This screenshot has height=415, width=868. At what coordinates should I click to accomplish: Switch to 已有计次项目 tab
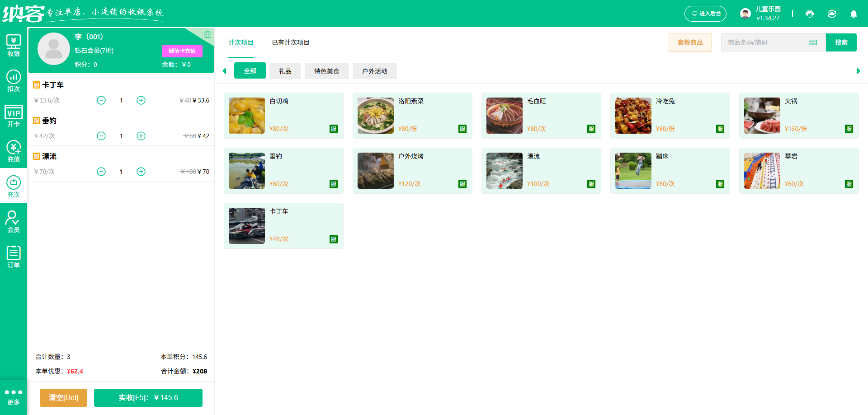point(290,42)
